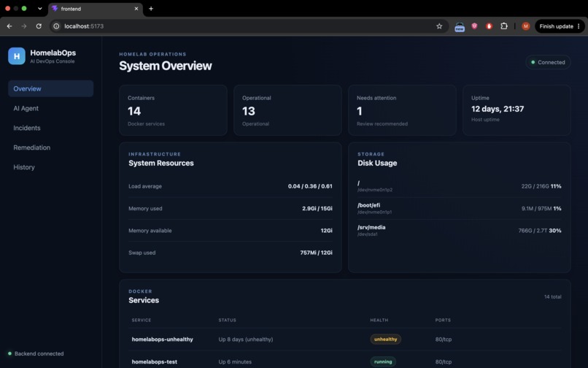
Task: Click the 11% usage value for root disk
Action: point(556,186)
